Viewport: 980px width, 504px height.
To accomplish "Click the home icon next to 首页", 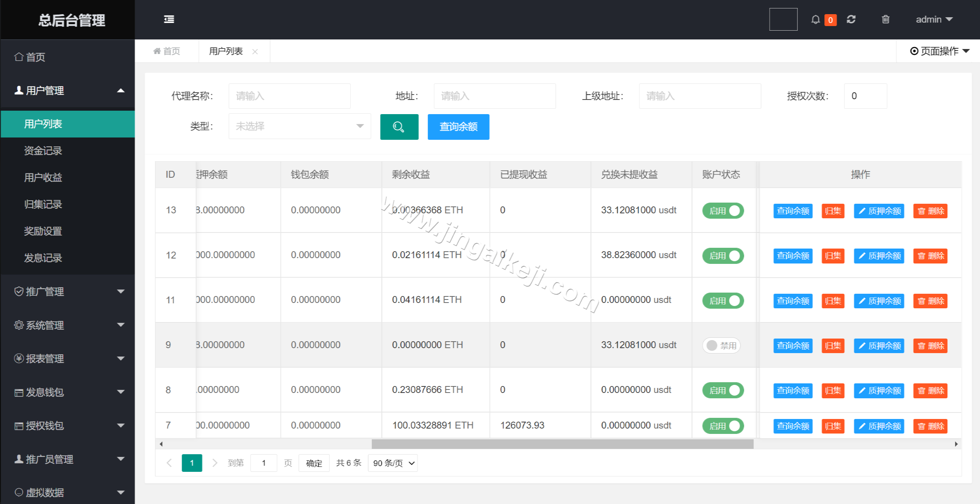I will [157, 51].
